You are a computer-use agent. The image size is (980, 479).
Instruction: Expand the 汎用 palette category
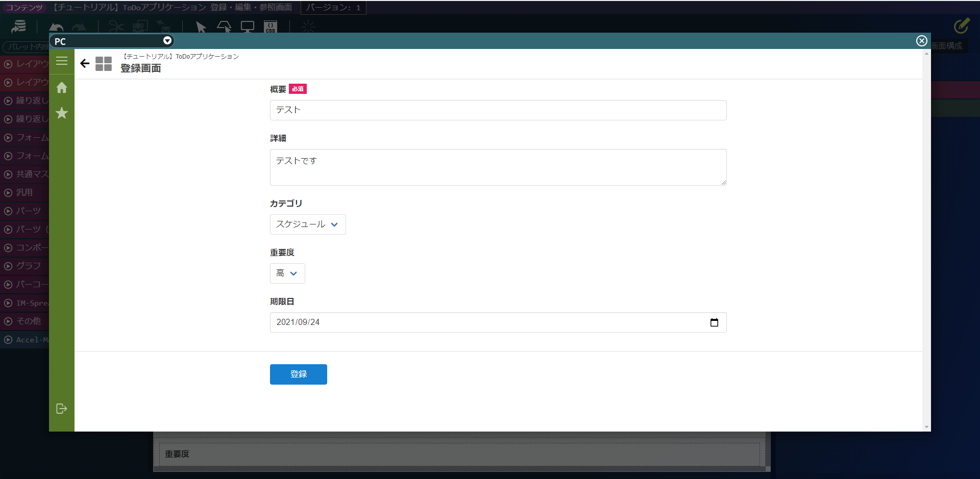24,192
